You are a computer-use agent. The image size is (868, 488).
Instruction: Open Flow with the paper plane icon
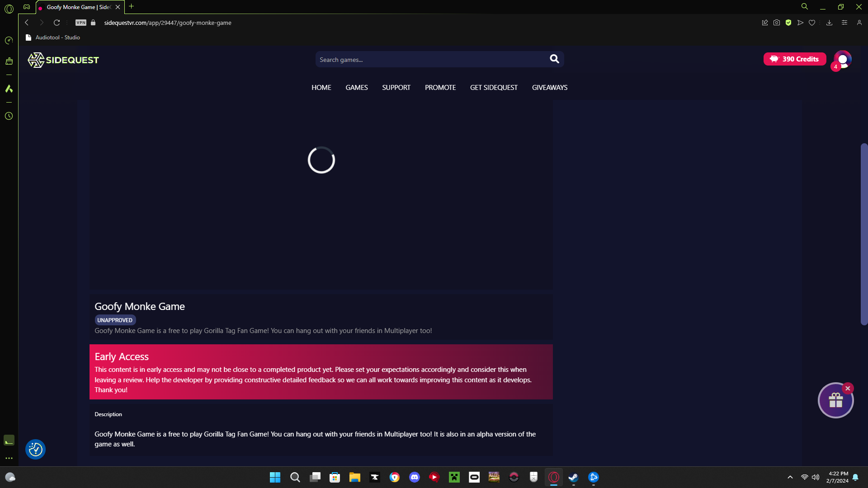pos(800,22)
